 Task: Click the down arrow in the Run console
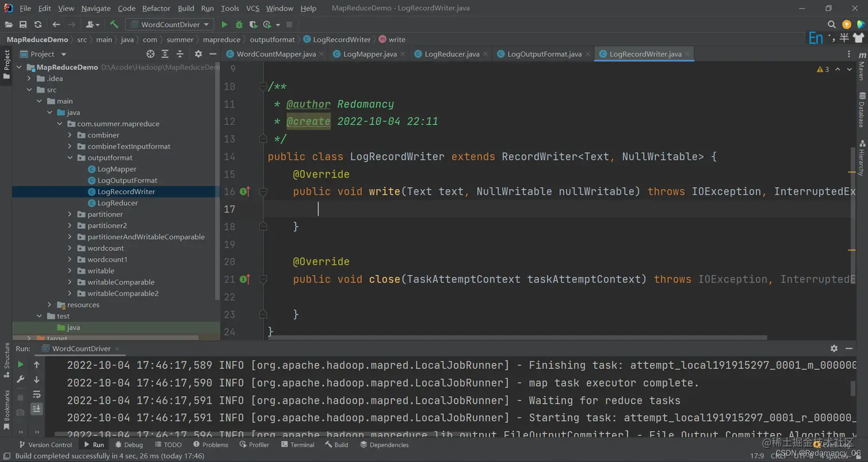tap(37, 379)
